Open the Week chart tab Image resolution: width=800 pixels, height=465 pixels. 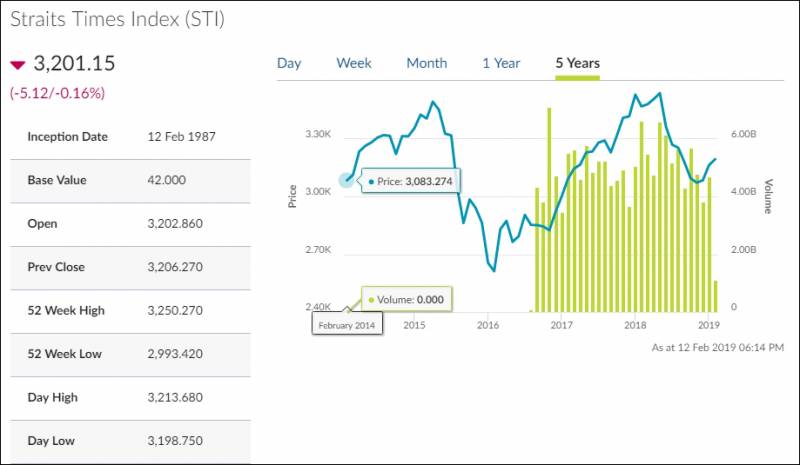tap(354, 63)
